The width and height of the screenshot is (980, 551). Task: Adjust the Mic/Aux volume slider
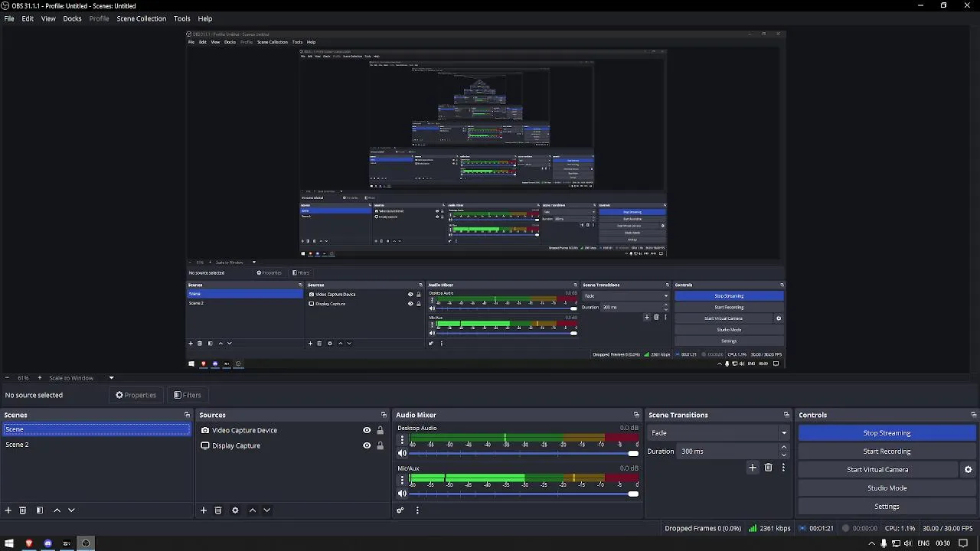524,494
